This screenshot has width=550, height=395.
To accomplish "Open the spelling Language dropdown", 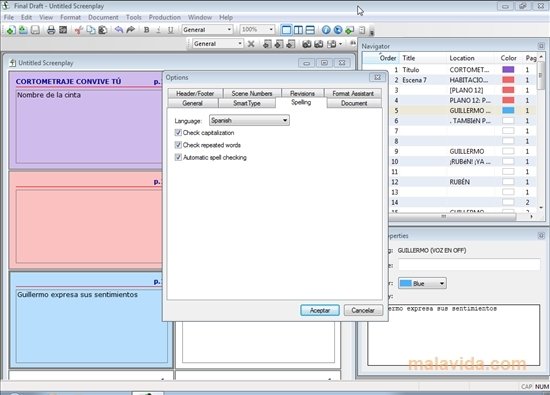I will click(249, 120).
